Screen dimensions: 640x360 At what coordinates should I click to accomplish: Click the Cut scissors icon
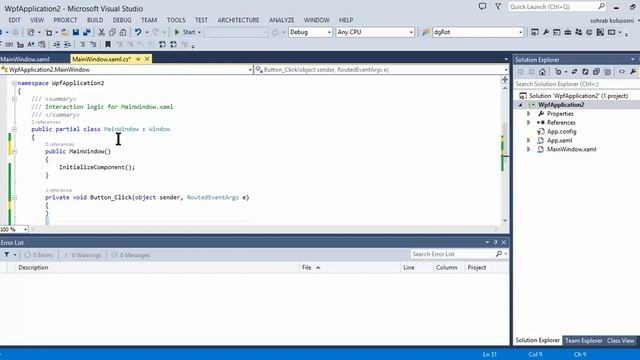point(102,32)
